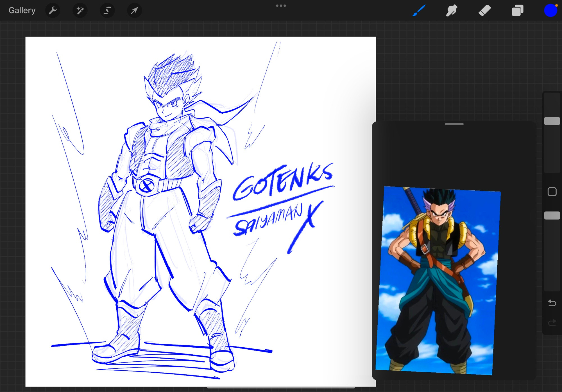Viewport: 562px width, 392px height.
Task: Open the Adjustments magic wand menu
Action: (80, 11)
